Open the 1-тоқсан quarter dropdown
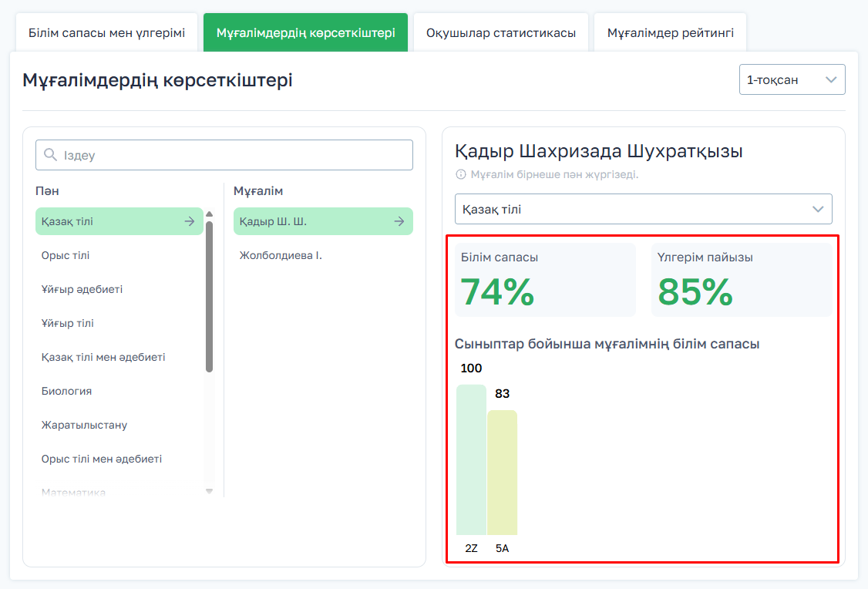868x589 pixels. pyautogui.click(x=792, y=79)
